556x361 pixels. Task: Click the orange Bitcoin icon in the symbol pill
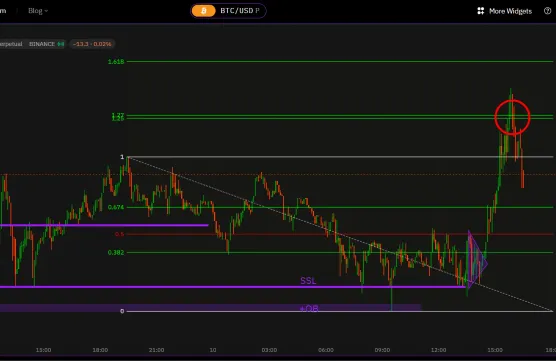204,11
